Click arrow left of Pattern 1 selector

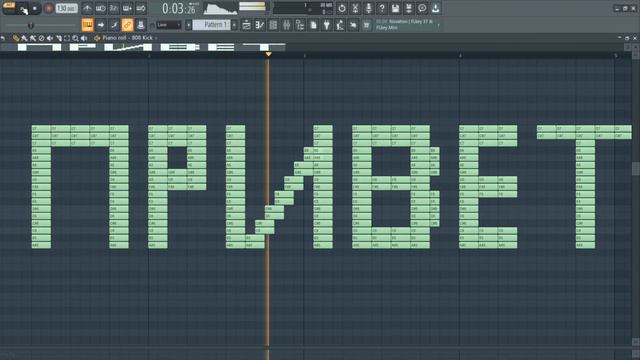[x=189, y=25]
